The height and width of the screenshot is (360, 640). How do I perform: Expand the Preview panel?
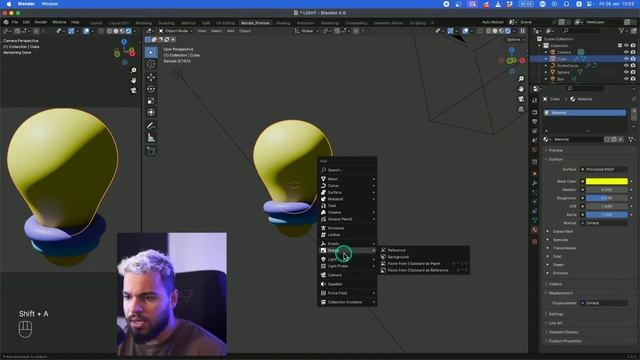pyautogui.click(x=555, y=150)
